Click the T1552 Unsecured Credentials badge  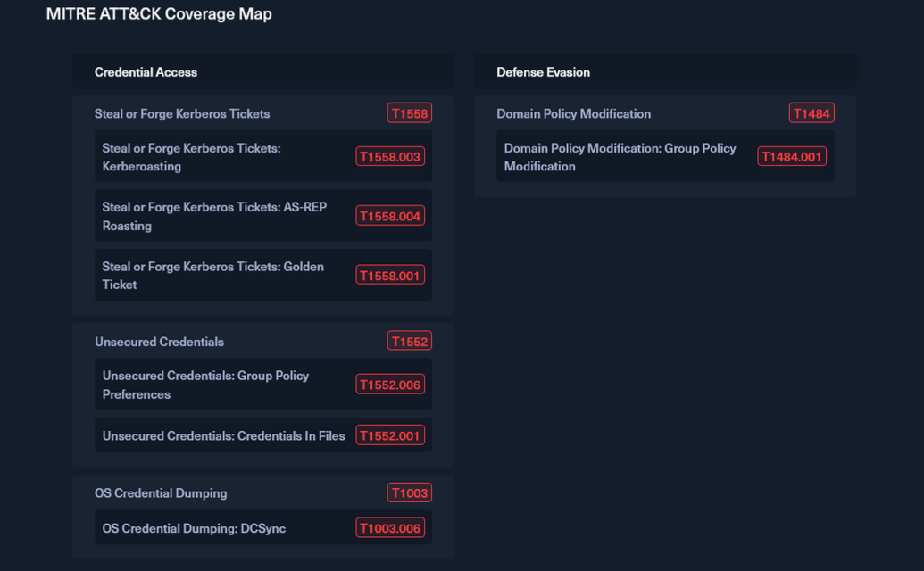pos(409,342)
